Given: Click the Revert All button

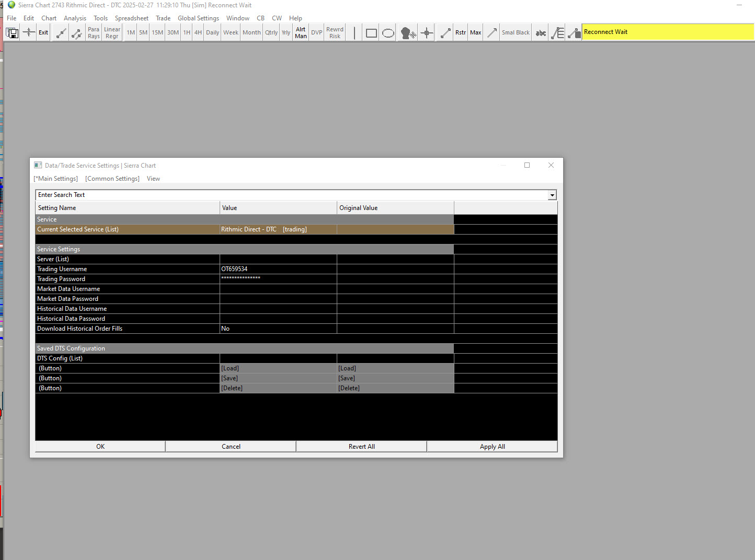Looking at the screenshot, I should (362, 447).
